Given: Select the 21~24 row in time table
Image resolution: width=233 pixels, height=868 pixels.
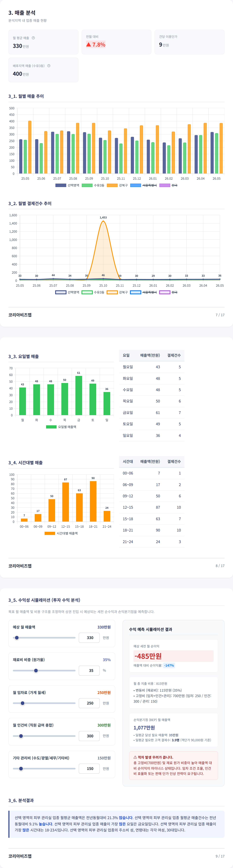Looking at the screenshot, I should coord(152,542).
